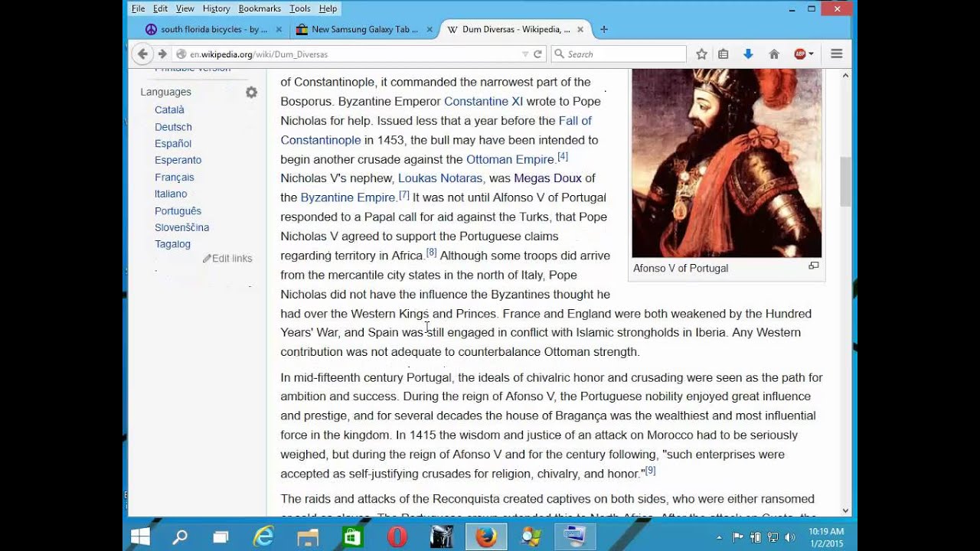Open the History menu

(x=217, y=8)
